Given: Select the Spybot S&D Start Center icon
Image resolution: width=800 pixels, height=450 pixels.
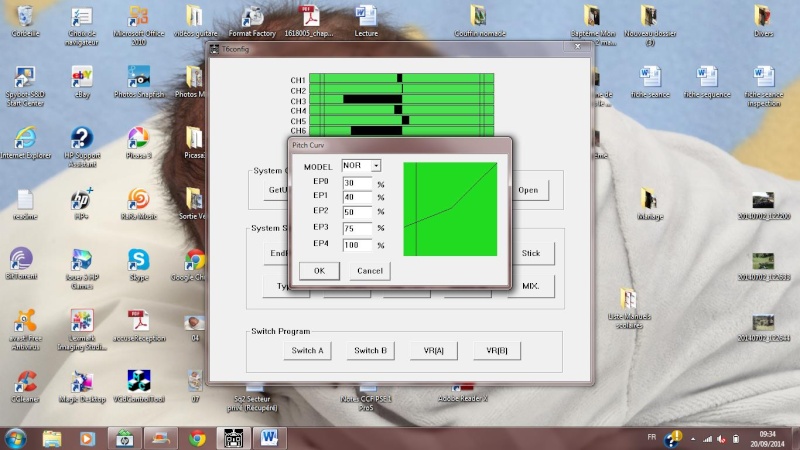Looking at the screenshot, I should click(x=25, y=86).
